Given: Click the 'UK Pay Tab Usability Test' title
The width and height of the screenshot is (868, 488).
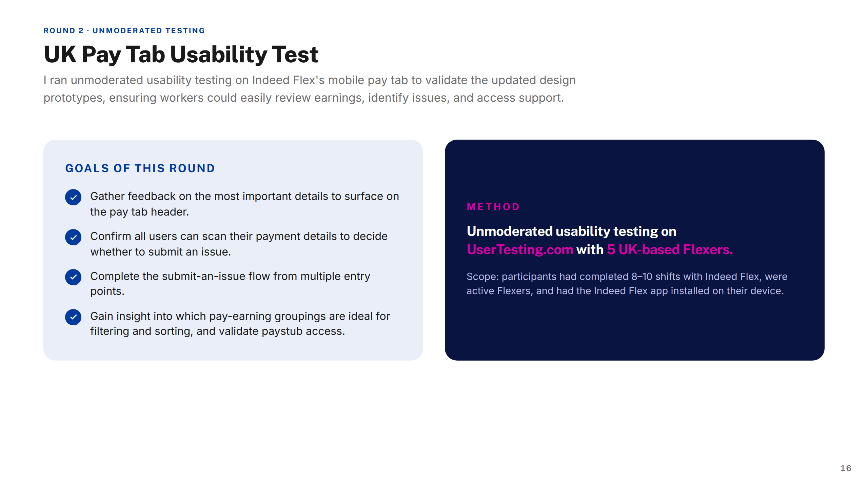Looking at the screenshot, I should pyautogui.click(x=181, y=54).
